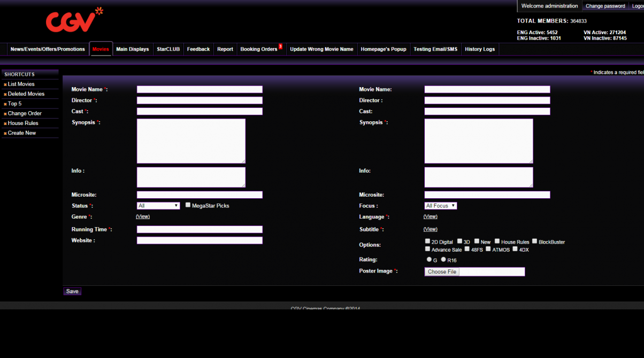Screen dimensions: 644x358
Task: Switch to the StarCLUB tab
Action: tap(168, 49)
